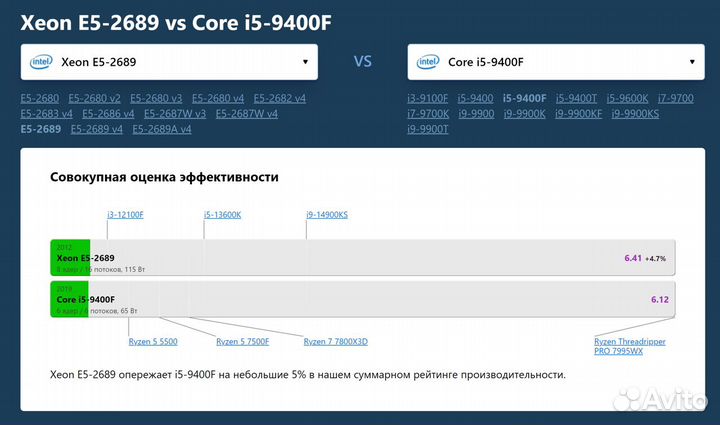Click the Ryzen Threadripper PRO 7995WX link
The image size is (720, 425).
tap(630, 346)
